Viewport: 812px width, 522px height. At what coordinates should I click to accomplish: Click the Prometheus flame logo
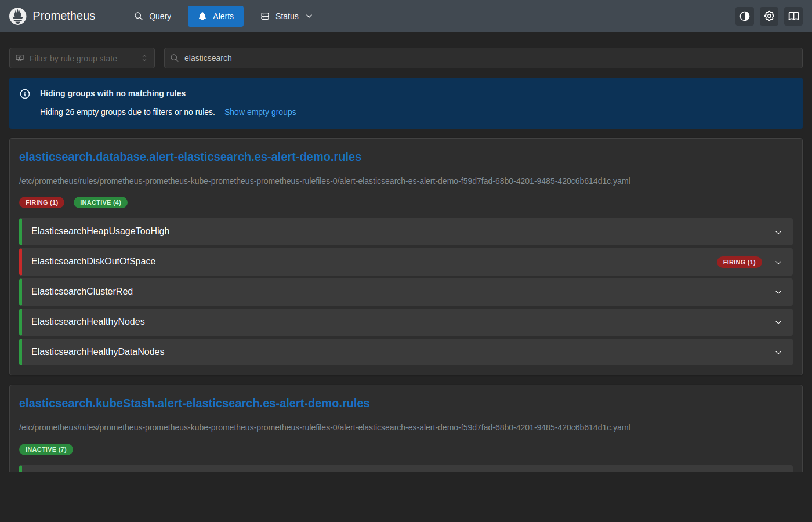click(x=18, y=16)
